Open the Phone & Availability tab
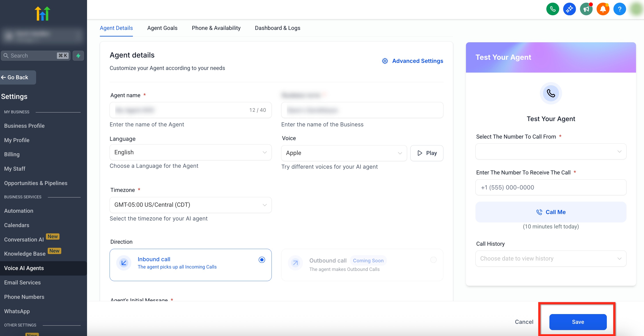The image size is (644, 336). pos(216,28)
